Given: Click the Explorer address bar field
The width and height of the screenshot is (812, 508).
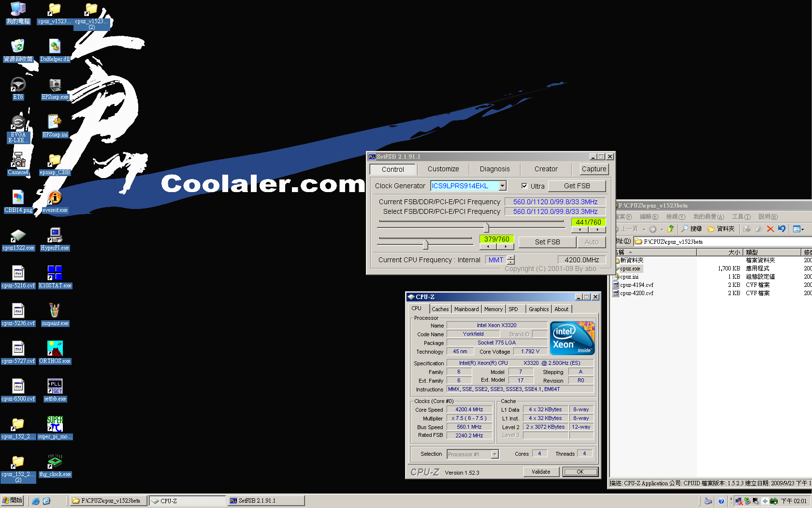Looking at the screenshot, I should click(x=722, y=241).
